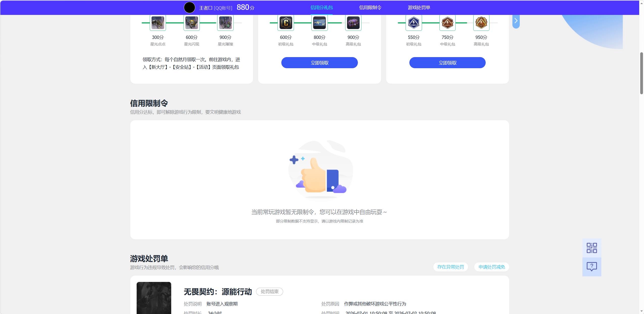Click the 750分 中级礼包 bronze badge icon

(448, 23)
